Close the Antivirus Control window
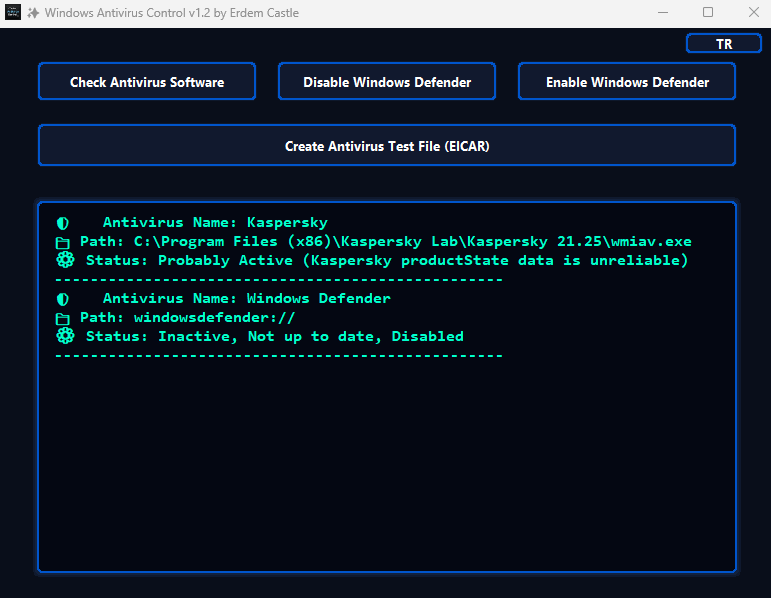This screenshot has width=771, height=598. [753, 13]
